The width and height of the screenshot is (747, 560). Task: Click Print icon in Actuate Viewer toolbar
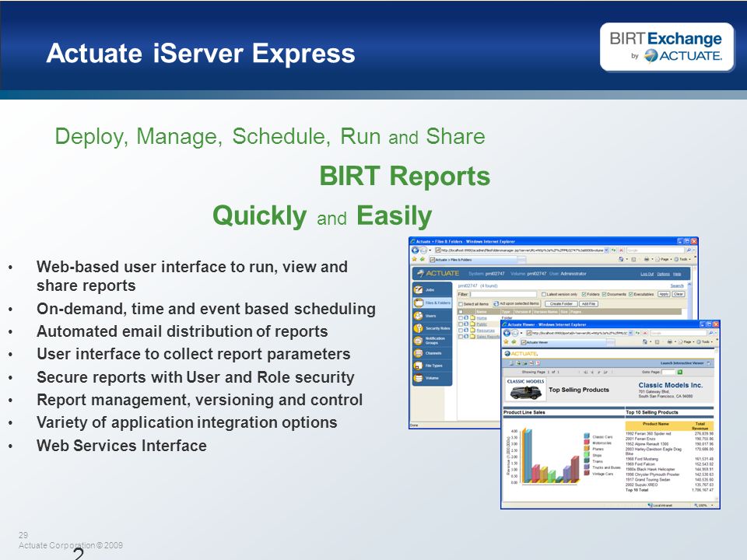point(670,341)
